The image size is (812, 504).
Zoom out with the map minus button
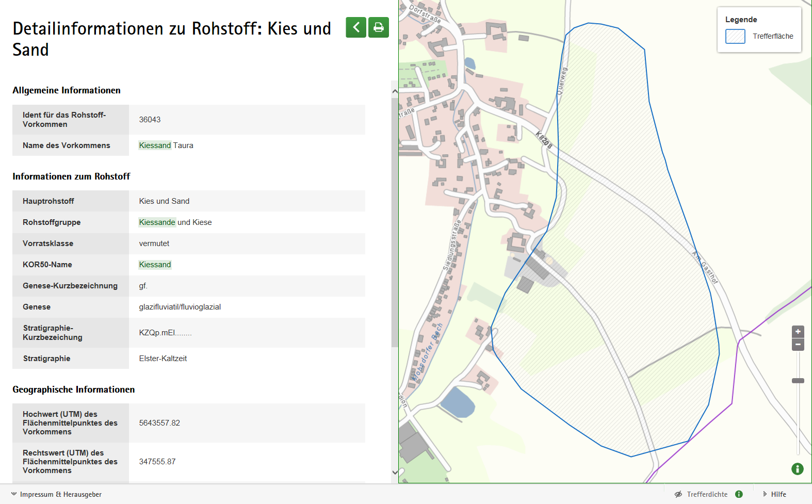click(798, 345)
